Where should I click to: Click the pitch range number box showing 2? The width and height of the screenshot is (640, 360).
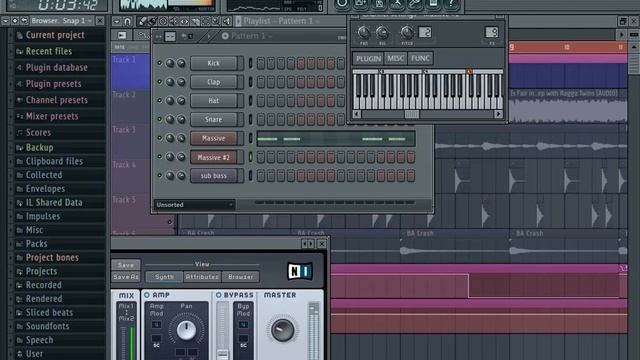pos(424,32)
